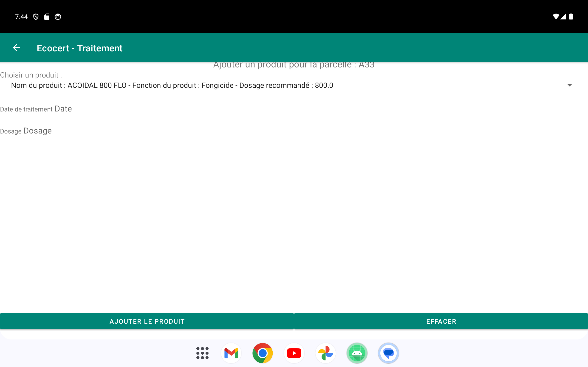
Task: Tap the battery status icon
Action: pos(571,17)
